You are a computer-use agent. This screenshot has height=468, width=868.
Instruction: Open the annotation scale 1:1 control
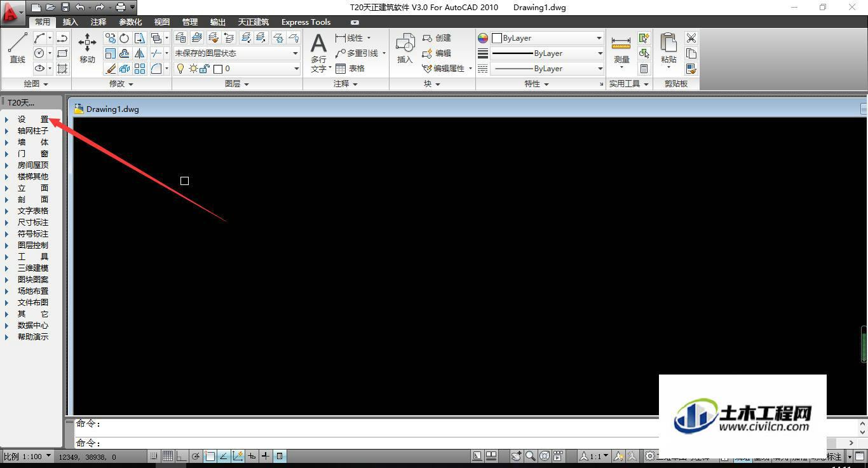[593, 456]
